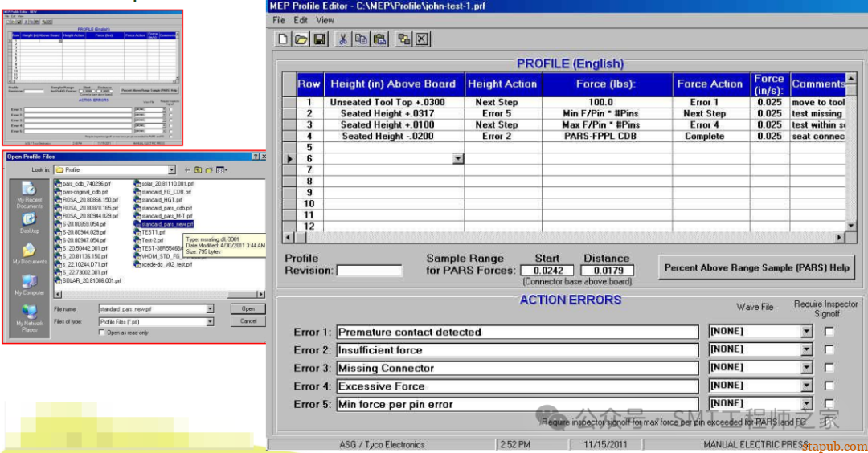Click the Save floppy disk icon
The image size is (868, 453).
pos(319,39)
